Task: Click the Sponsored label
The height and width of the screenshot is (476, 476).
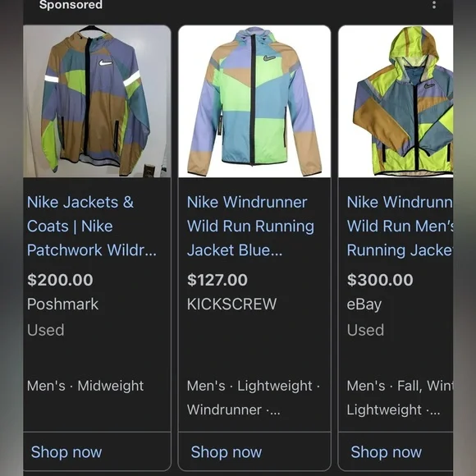Action: 71,5
